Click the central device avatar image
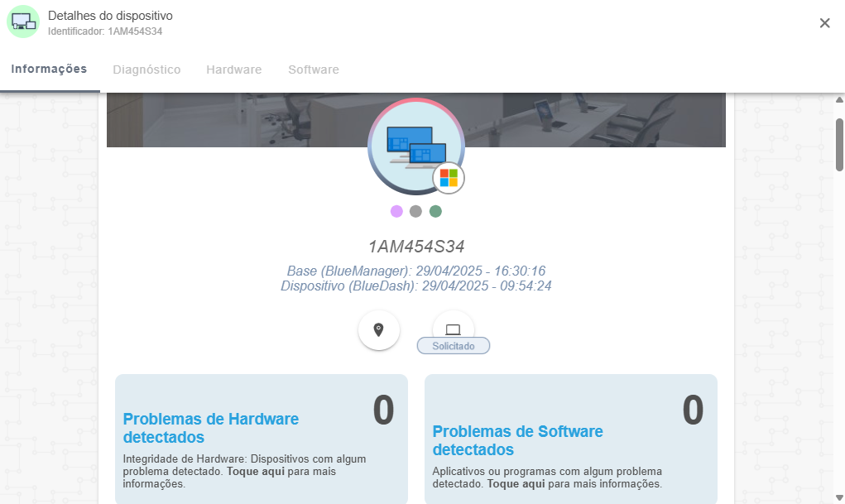The height and width of the screenshot is (504, 845). [x=415, y=146]
